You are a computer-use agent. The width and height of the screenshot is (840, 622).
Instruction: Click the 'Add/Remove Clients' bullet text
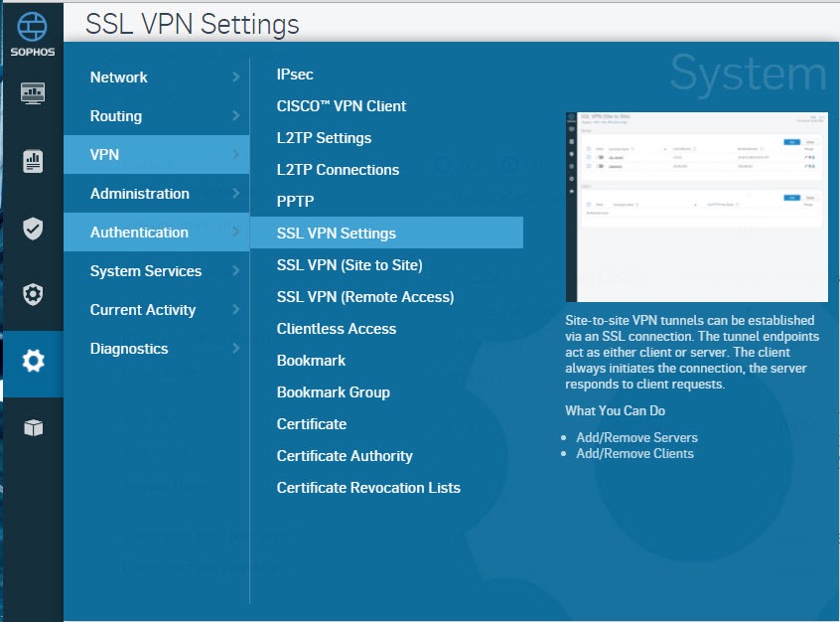pos(634,454)
